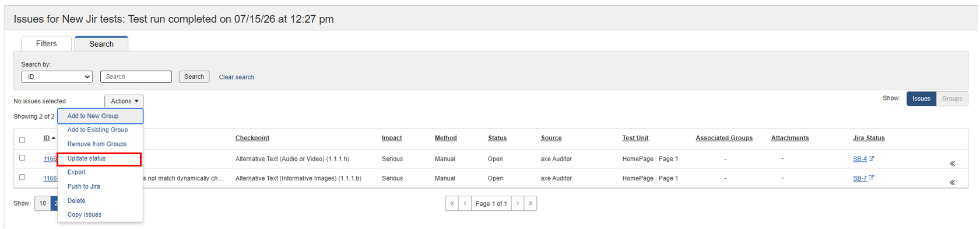Collapse the Actions dropdown button

124,101
